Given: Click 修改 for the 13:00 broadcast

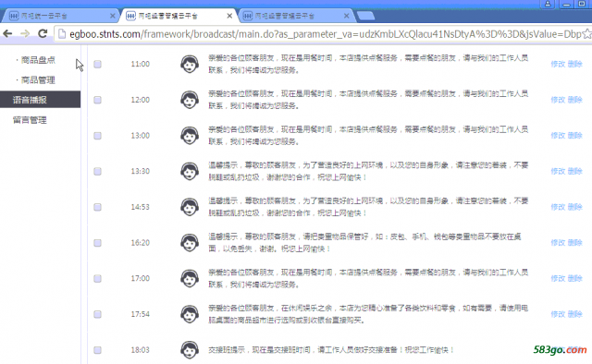Looking at the screenshot, I should click(558, 136).
